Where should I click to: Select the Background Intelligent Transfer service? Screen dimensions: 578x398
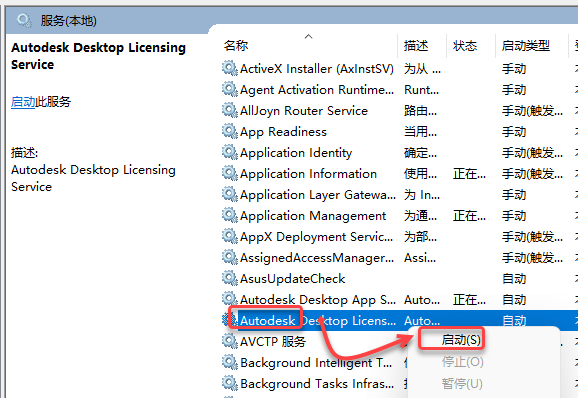316,363
